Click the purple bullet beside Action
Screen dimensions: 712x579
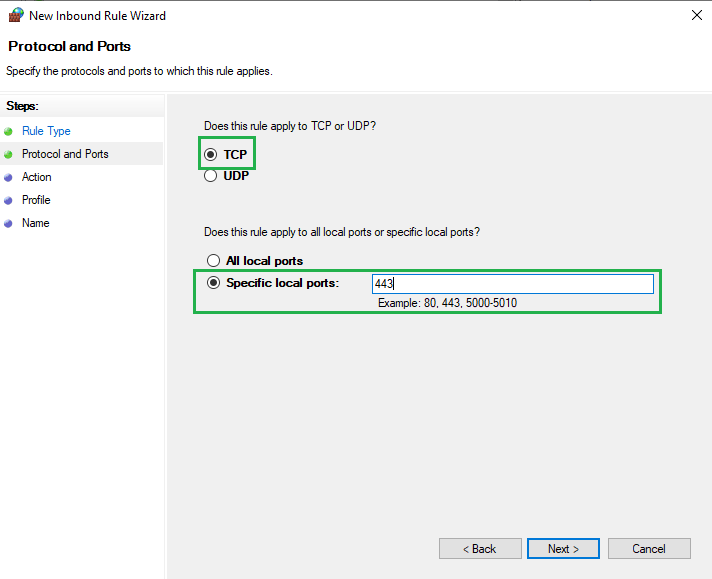point(8,178)
